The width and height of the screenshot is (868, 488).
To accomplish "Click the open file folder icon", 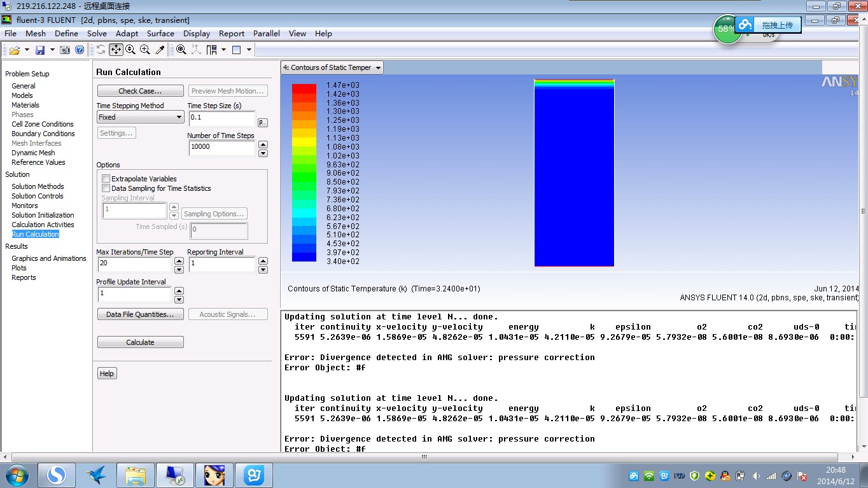I will coord(14,50).
